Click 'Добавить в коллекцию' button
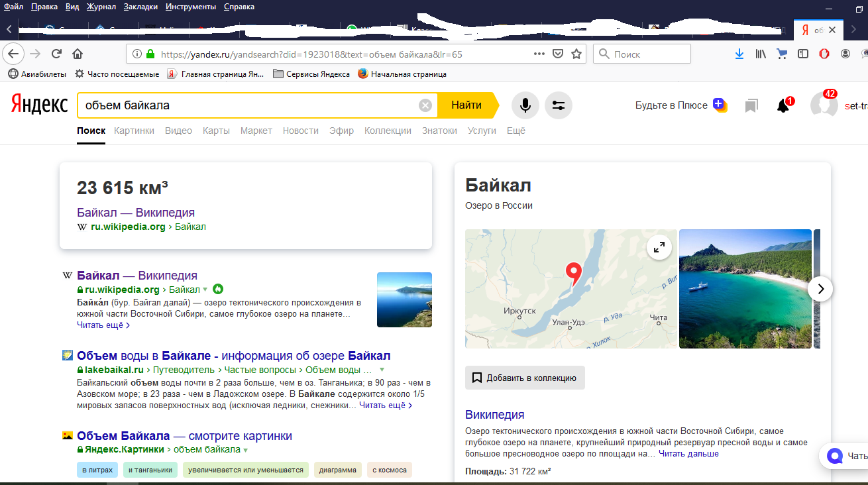The width and height of the screenshot is (868, 485). coord(525,378)
